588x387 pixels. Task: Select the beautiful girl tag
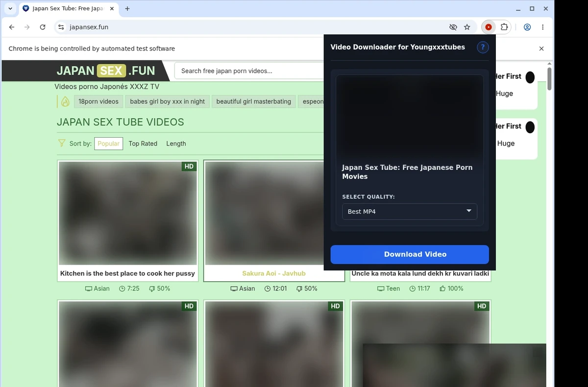[x=254, y=101]
